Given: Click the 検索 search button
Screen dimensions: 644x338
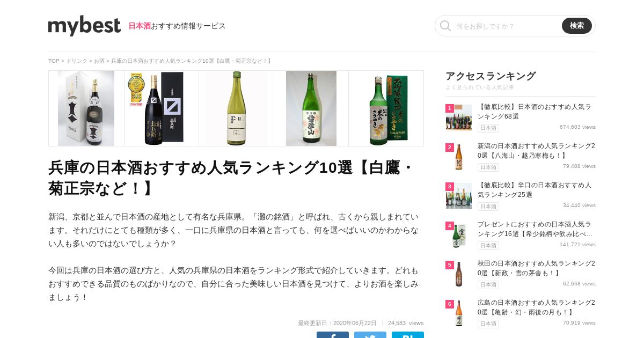Looking at the screenshot, I should 577,26.
